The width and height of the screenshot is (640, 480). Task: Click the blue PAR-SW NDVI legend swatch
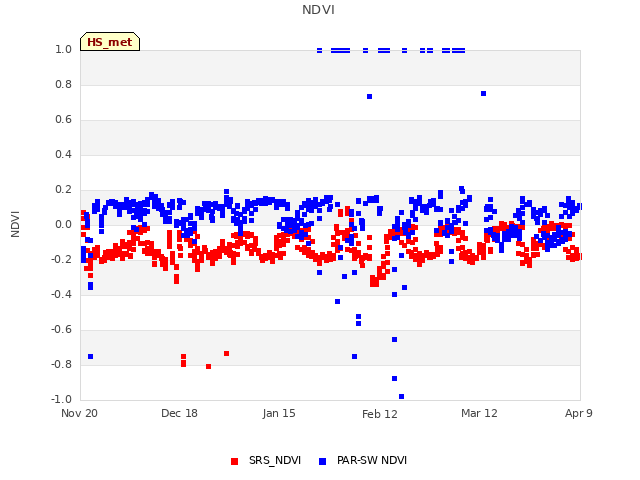tap(322, 461)
